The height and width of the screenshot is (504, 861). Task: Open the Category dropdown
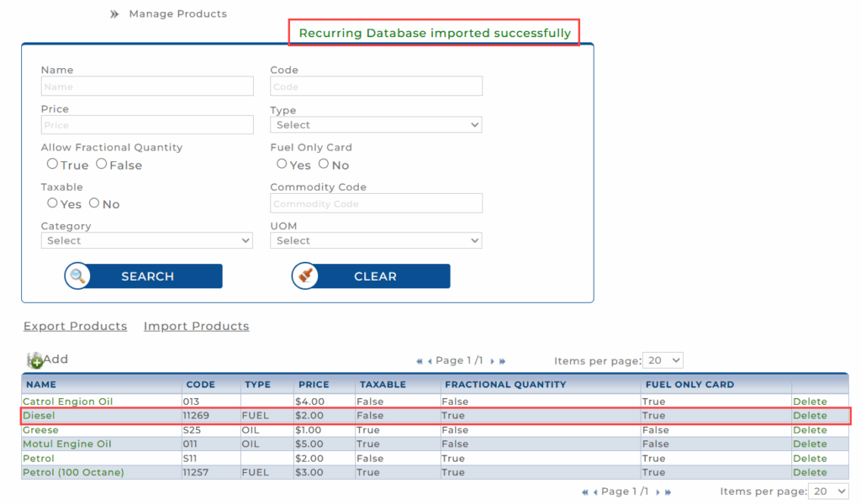tap(146, 241)
